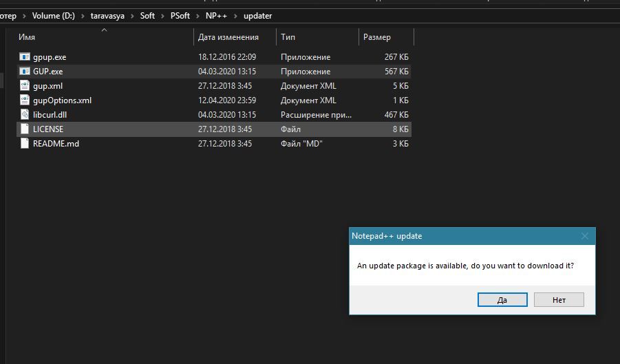
Task: Select the GUP.exe application icon
Action: pos(25,72)
